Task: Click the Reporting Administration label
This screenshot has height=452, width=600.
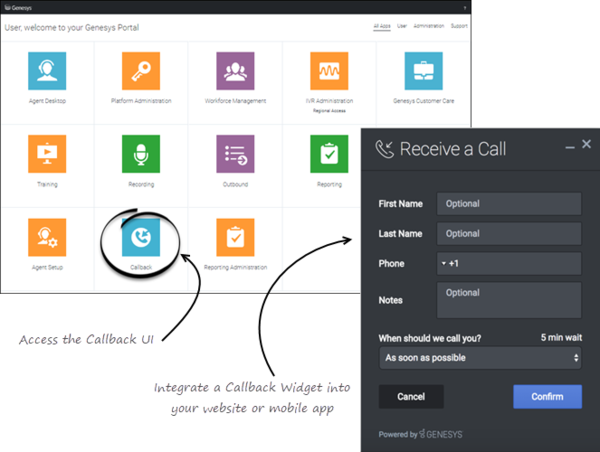Action: click(x=235, y=267)
